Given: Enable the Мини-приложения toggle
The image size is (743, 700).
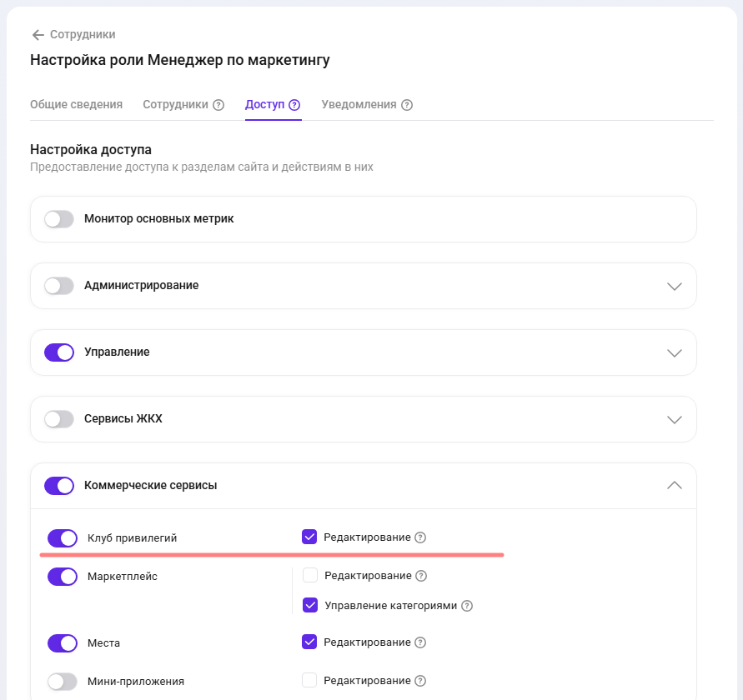Looking at the screenshot, I should coord(63,681).
